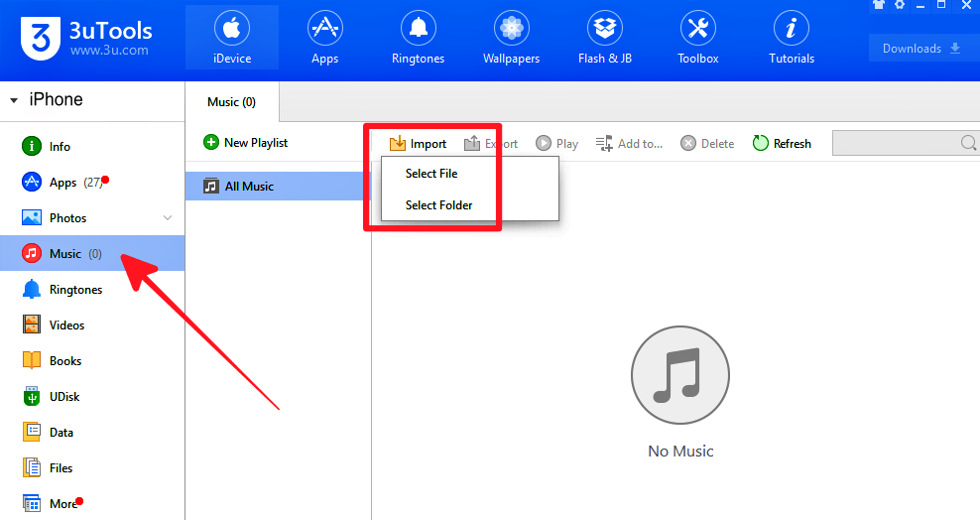Screen dimensions: 980x520
Task: Click the 3uTools logo
Action: coord(86,38)
